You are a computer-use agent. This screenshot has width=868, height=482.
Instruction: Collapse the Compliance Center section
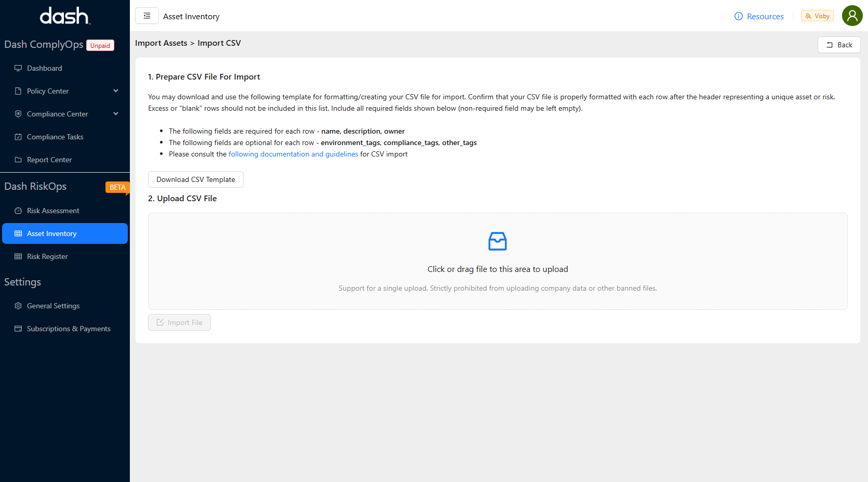115,113
